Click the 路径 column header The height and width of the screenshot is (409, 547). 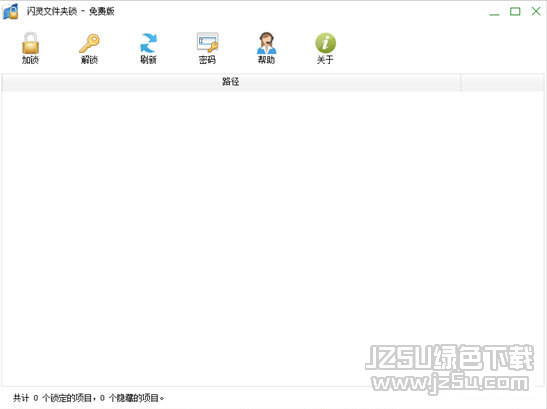[x=231, y=82]
